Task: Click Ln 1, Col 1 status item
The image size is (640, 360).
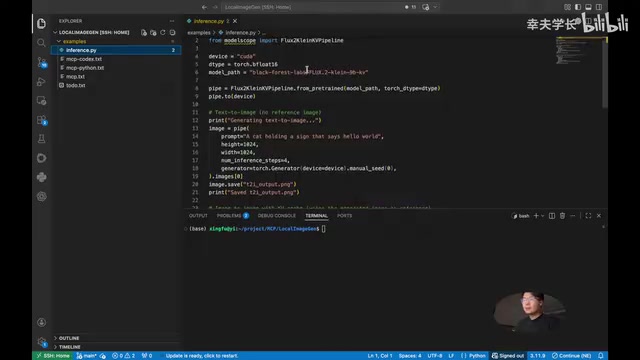Action: [x=380, y=356]
